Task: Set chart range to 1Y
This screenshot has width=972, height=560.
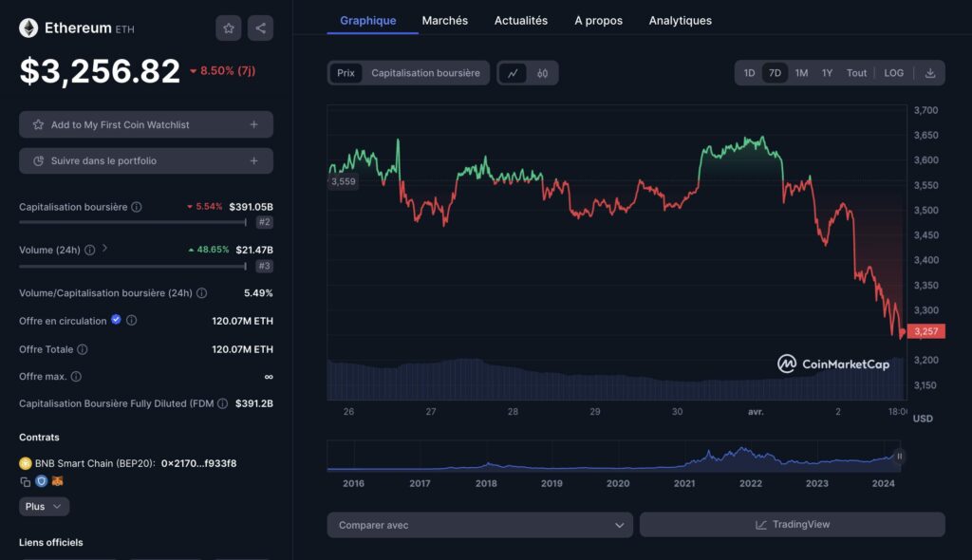Action: tap(827, 73)
